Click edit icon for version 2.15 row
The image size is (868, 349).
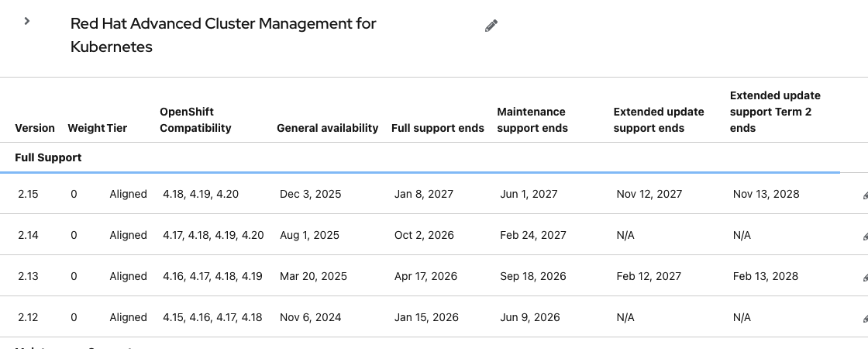coord(864,195)
